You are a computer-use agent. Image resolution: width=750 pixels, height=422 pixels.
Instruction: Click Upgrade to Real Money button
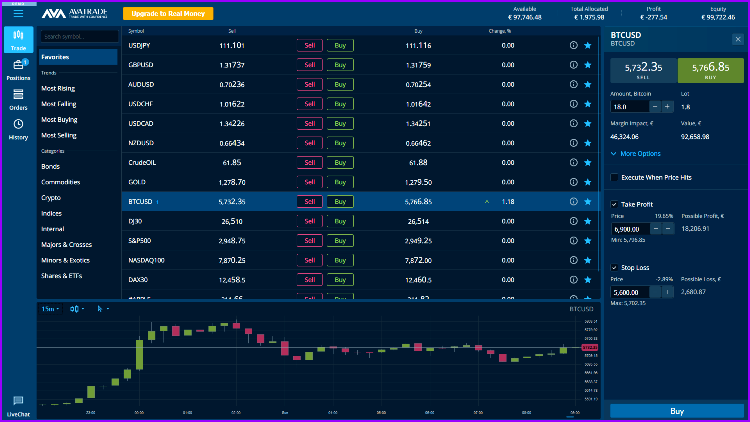coord(168,13)
